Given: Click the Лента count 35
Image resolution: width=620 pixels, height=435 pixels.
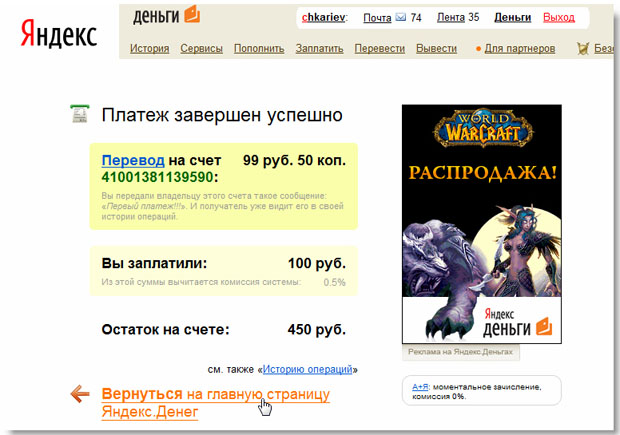Looking at the screenshot, I should coord(474,18).
